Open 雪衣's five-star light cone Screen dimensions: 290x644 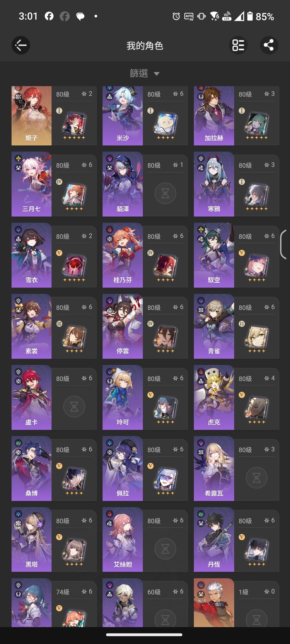click(74, 266)
